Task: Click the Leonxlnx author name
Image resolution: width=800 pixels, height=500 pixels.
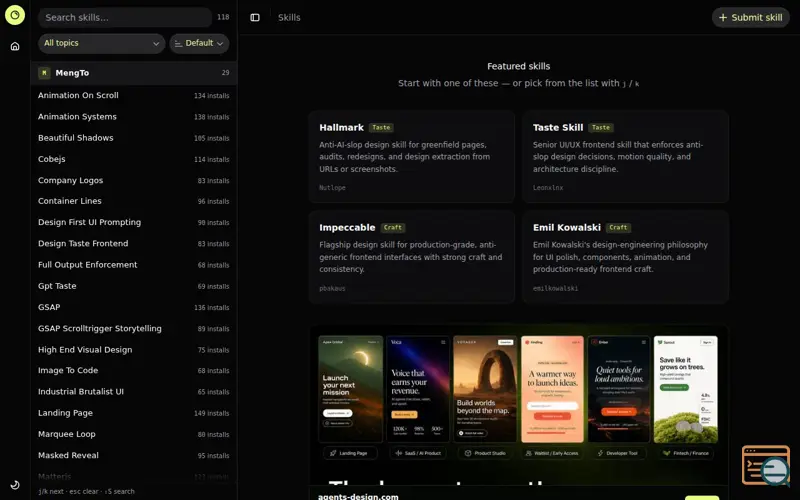Action: (x=548, y=188)
